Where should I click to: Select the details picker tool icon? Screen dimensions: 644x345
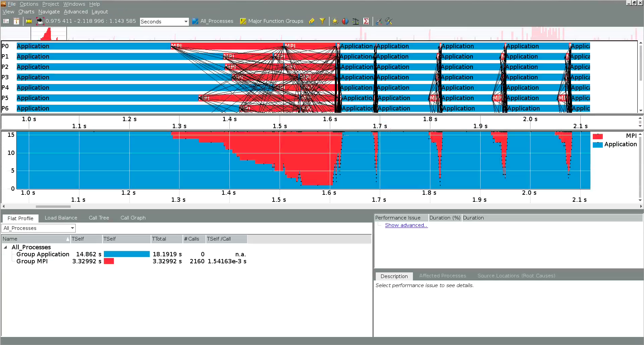(379, 21)
